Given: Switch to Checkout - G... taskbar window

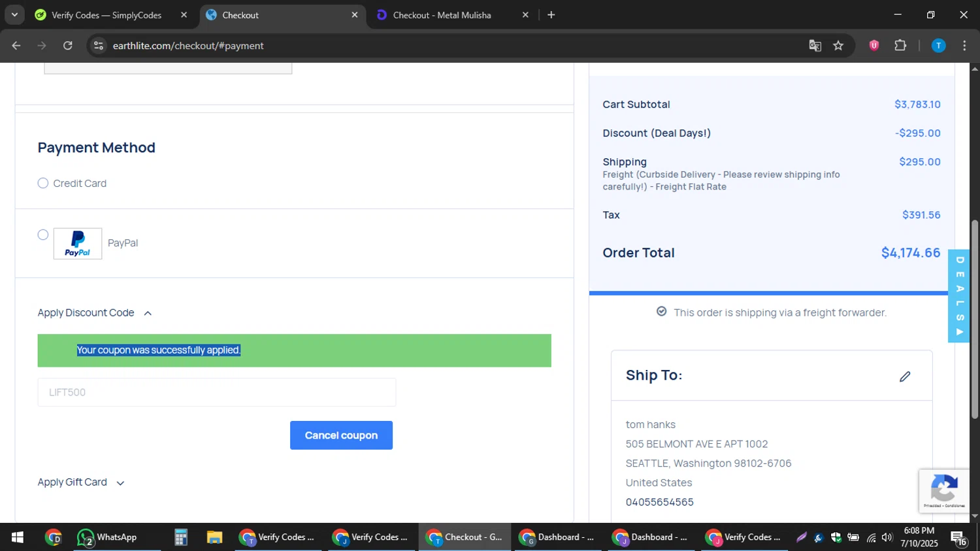Looking at the screenshot, I should click(x=465, y=537).
